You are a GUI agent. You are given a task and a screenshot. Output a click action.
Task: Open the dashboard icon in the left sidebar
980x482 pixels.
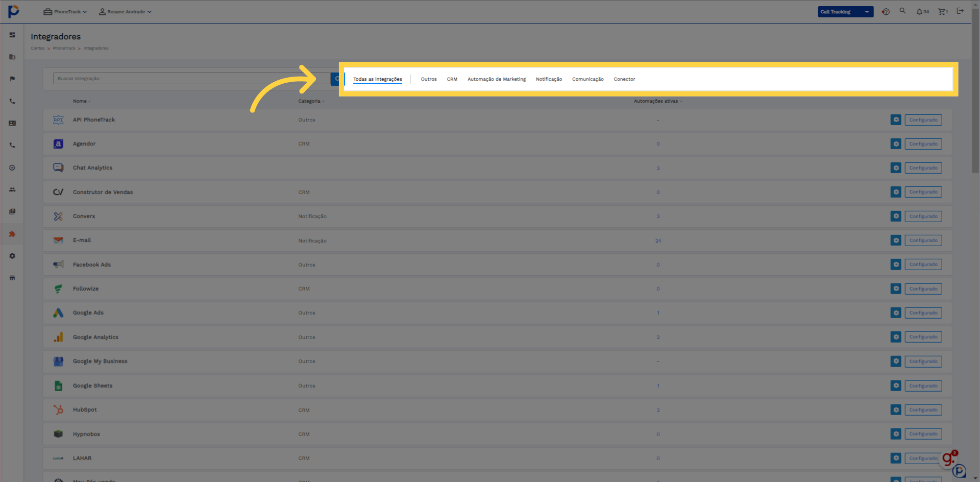click(x=12, y=35)
